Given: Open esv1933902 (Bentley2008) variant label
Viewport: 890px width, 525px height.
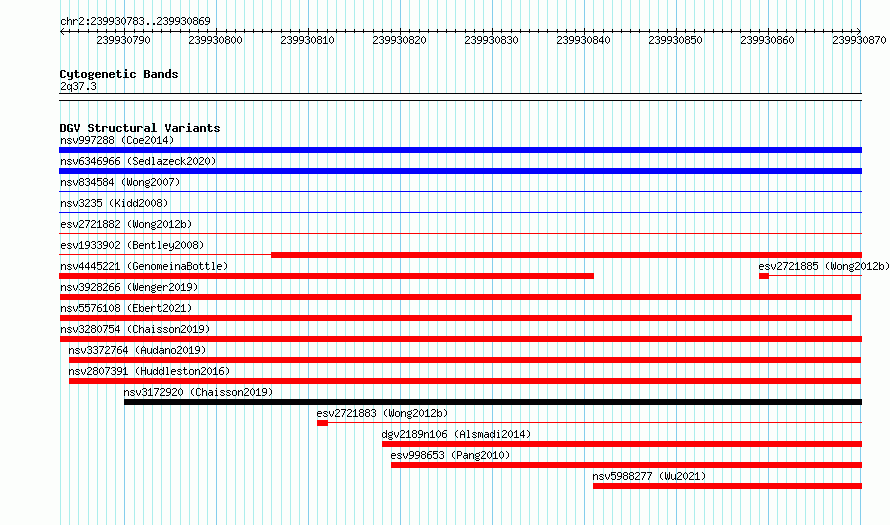Looking at the screenshot, I should (132, 245).
